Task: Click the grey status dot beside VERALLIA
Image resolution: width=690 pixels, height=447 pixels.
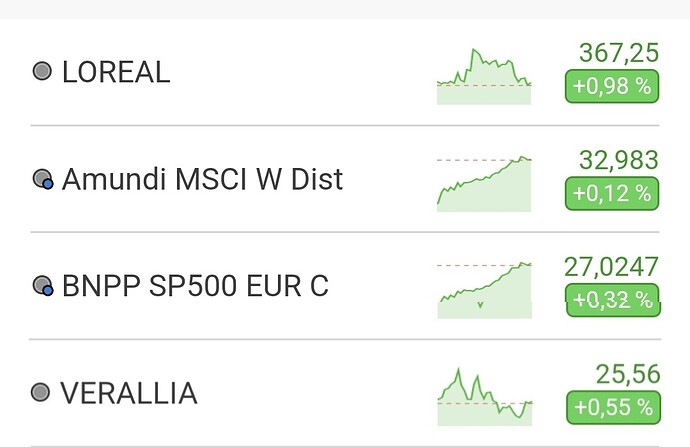Action: pyautogui.click(x=42, y=393)
